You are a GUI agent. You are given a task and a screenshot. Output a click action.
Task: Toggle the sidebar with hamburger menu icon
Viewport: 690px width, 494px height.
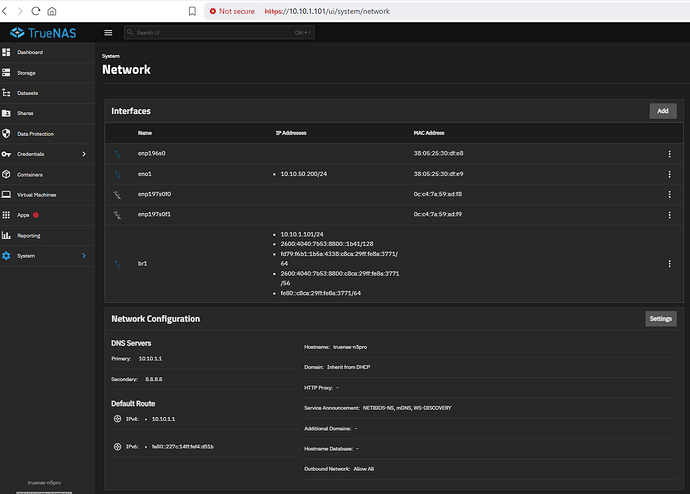(108, 33)
